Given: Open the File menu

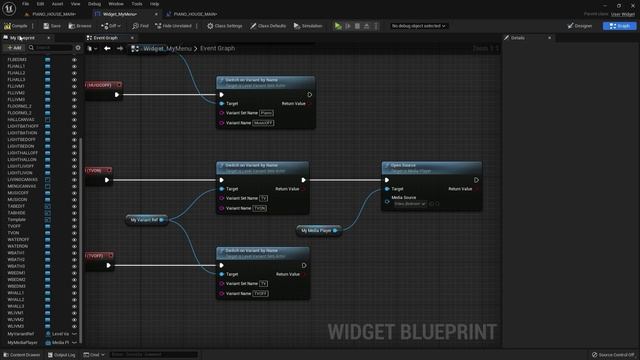Looking at the screenshot, I should [x=26, y=4].
